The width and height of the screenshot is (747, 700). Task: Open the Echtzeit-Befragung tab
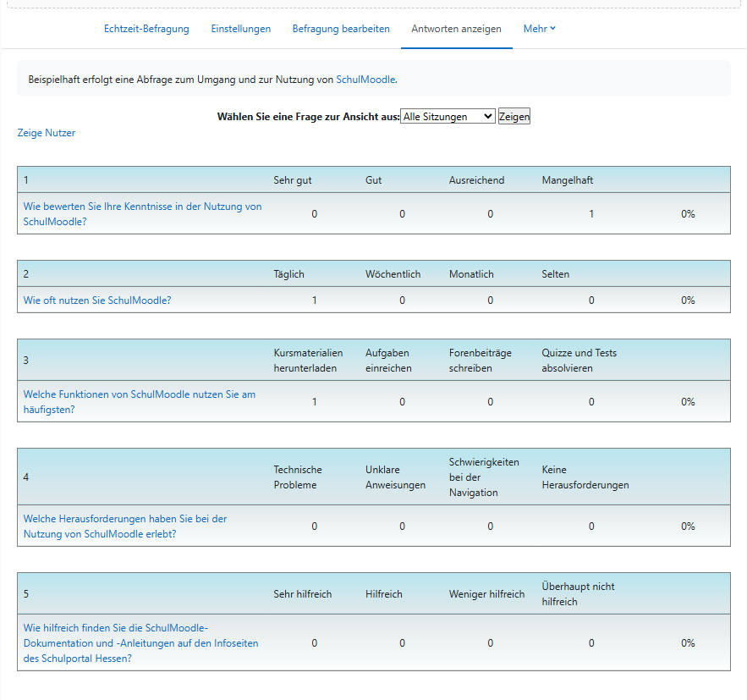point(146,29)
